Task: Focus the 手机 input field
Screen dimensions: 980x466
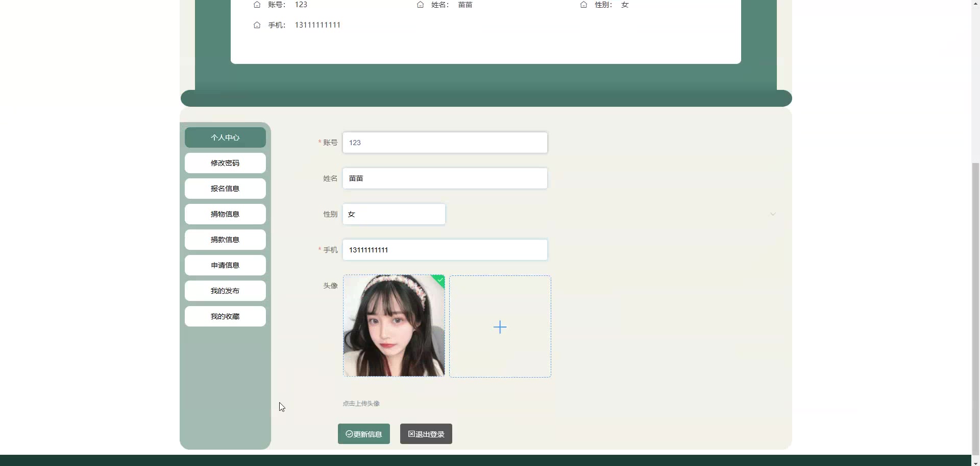Action: coord(445,250)
